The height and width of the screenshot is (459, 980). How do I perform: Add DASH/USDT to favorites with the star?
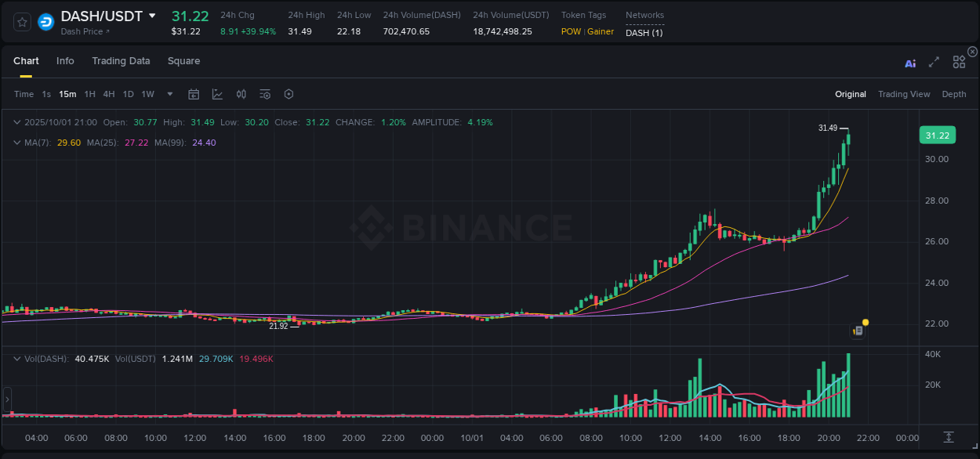click(x=21, y=21)
